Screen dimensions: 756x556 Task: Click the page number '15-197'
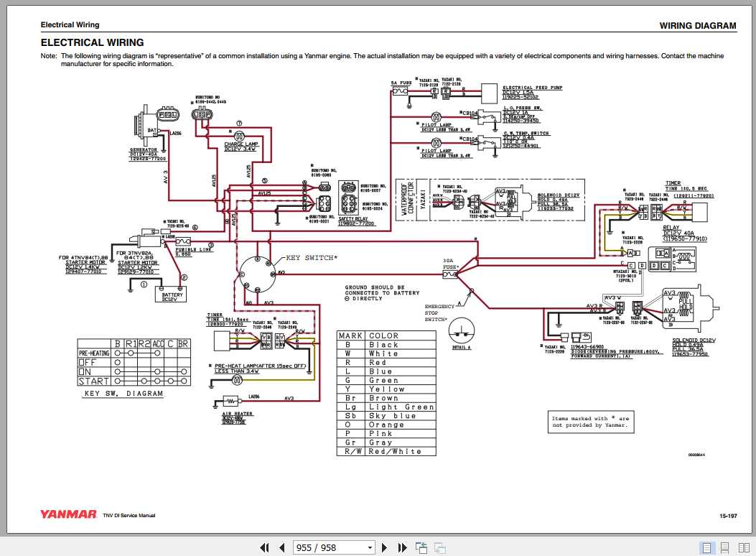click(x=728, y=516)
